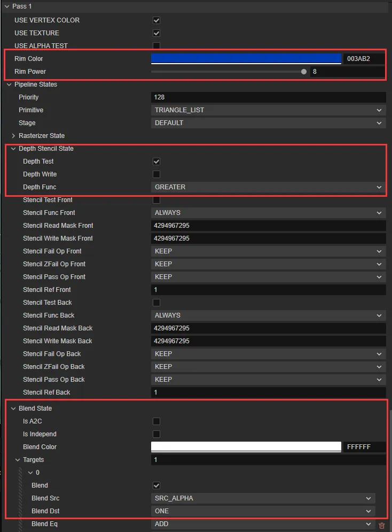This screenshot has width=392, height=532.
Task: Click the Stencil Ref Back field
Action: click(268, 392)
